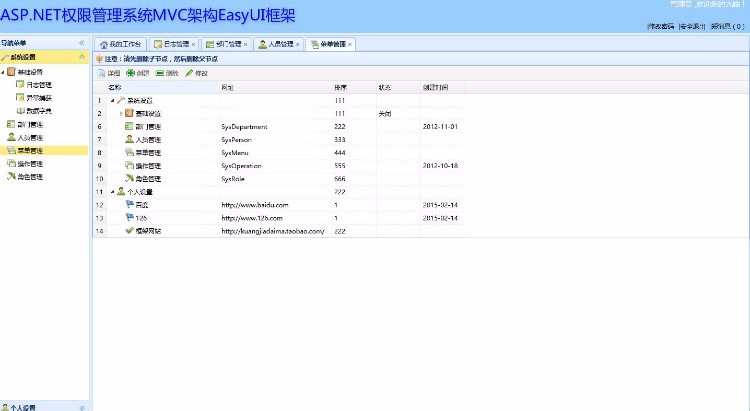Image resolution: width=750 pixels, height=411 pixels.
Task: Expand the 基础设置 row in the grid
Action: click(121, 113)
